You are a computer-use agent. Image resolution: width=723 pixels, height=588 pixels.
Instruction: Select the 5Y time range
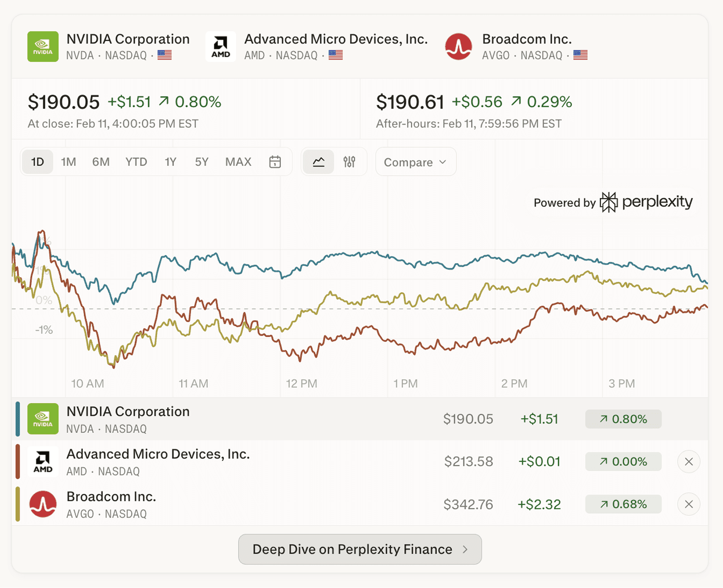(x=202, y=162)
